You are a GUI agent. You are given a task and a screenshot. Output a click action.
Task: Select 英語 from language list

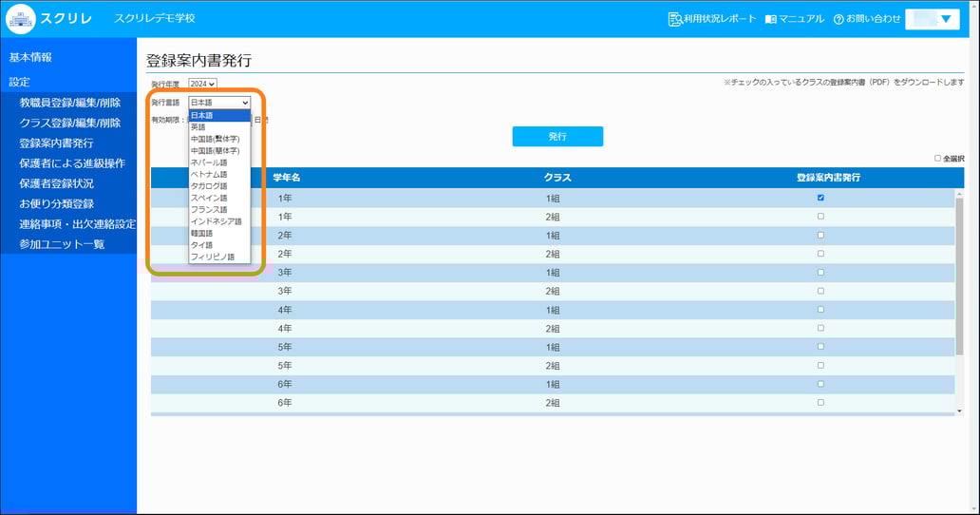[x=198, y=126]
